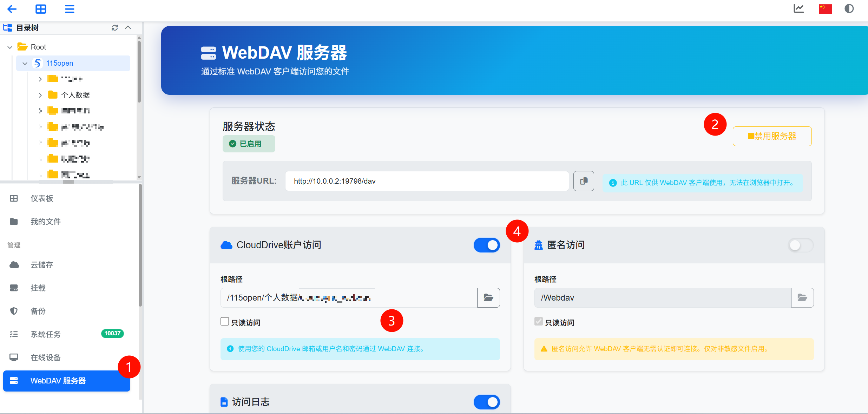
Task: Click the 禁用服务器 button
Action: click(x=772, y=136)
